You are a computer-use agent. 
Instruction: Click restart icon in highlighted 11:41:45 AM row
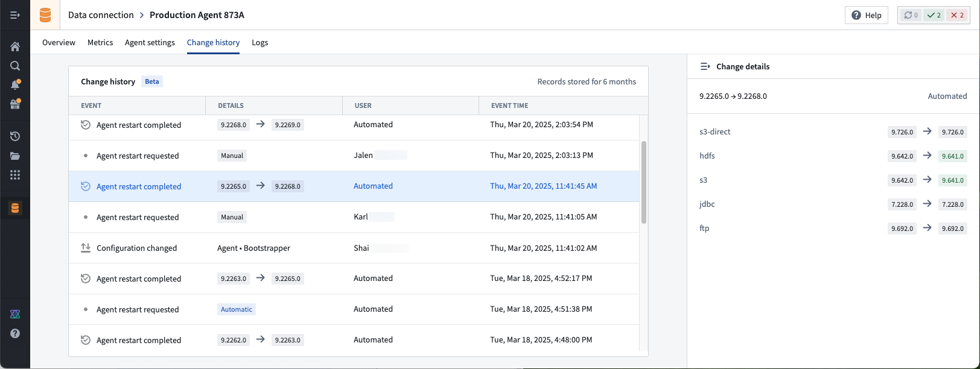(x=86, y=186)
